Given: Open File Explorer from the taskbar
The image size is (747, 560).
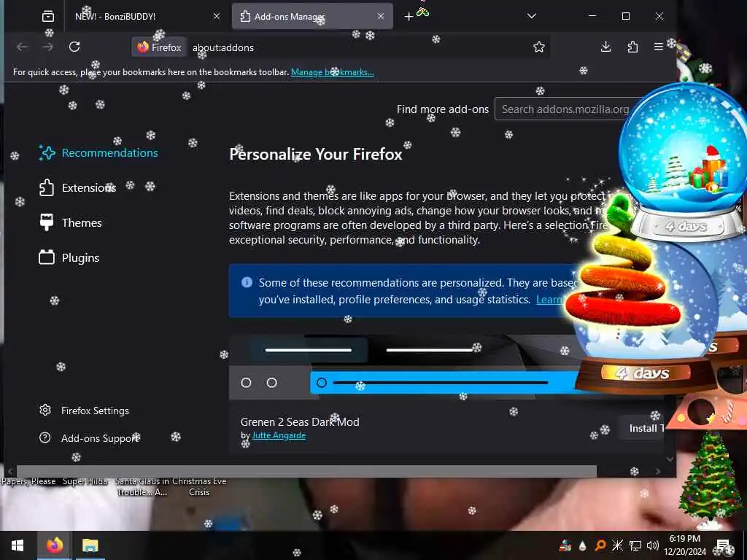Looking at the screenshot, I should tap(90, 545).
